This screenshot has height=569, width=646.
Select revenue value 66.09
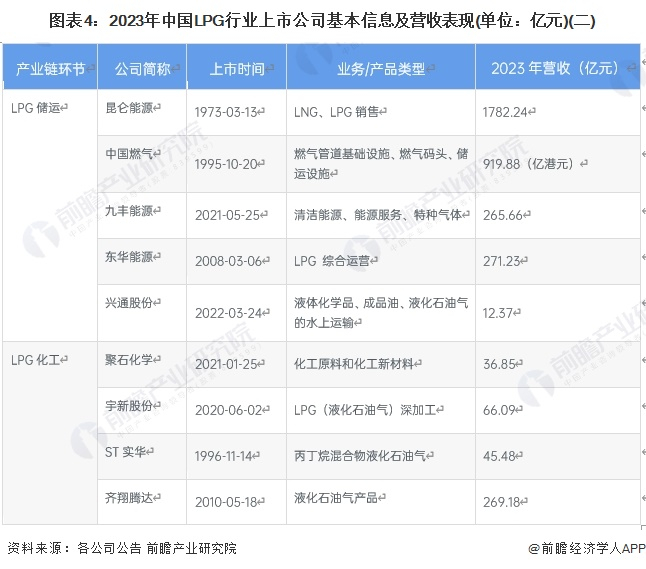[499, 410]
